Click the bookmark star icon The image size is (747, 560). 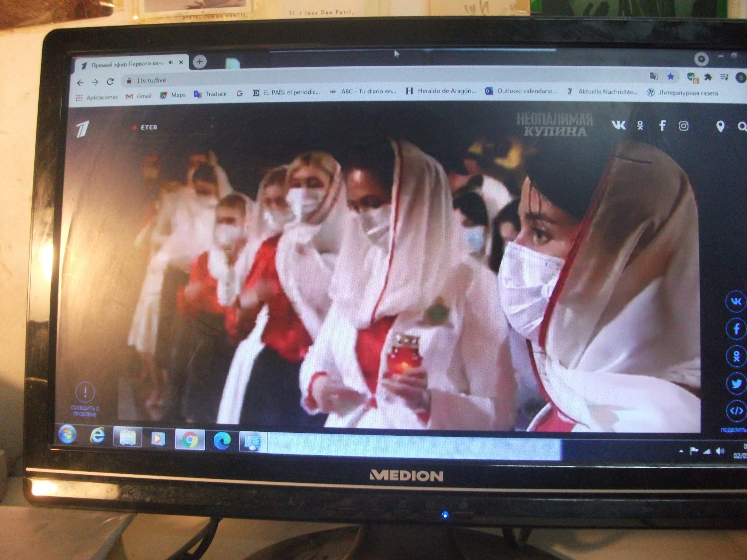(x=670, y=76)
